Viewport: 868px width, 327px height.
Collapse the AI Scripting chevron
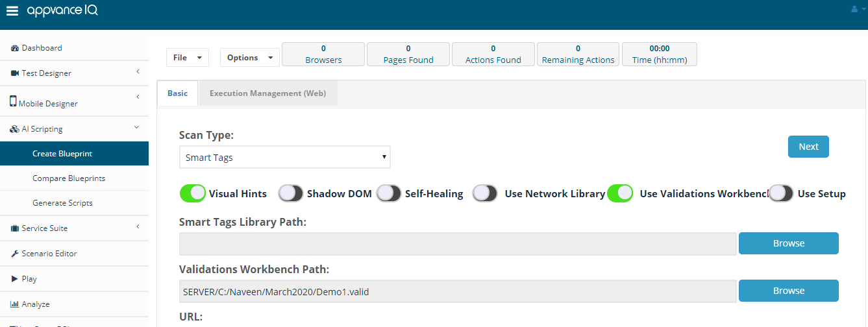coord(137,128)
